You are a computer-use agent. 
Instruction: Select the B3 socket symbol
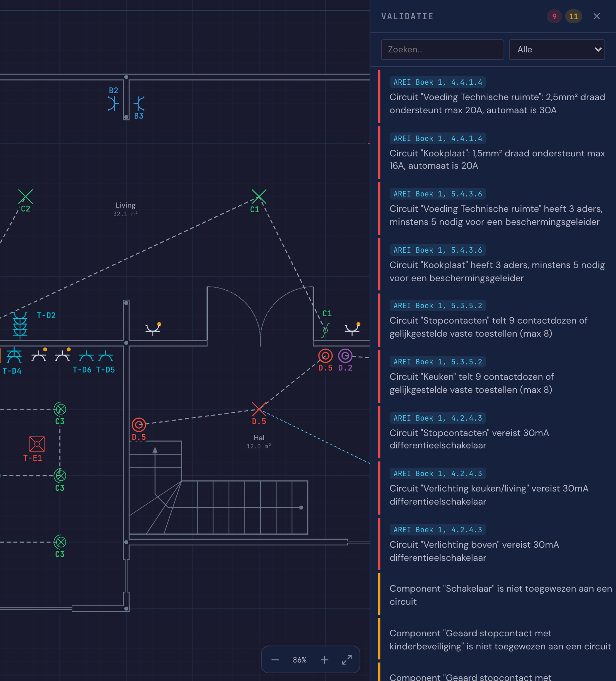[139, 104]
